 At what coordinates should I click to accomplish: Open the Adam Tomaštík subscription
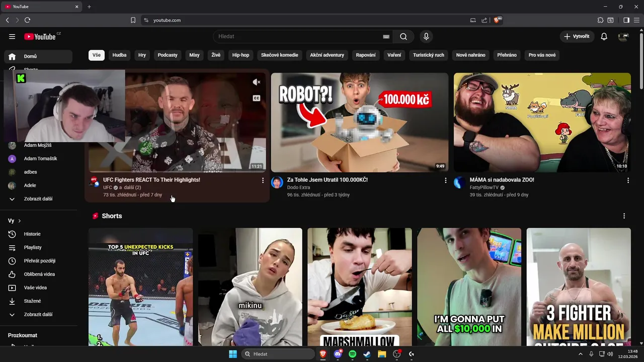pyautogui.click(x=38, y=158)
